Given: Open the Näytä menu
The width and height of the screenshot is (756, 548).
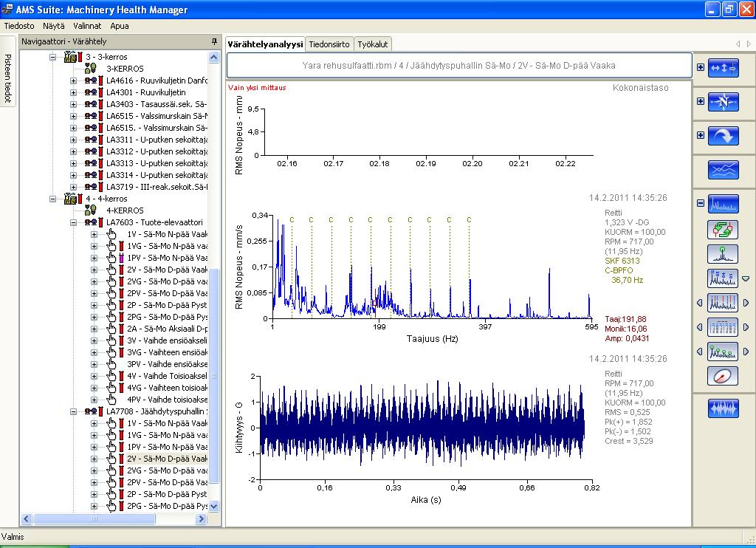Looking at the screenshot, I should (53, 26).
